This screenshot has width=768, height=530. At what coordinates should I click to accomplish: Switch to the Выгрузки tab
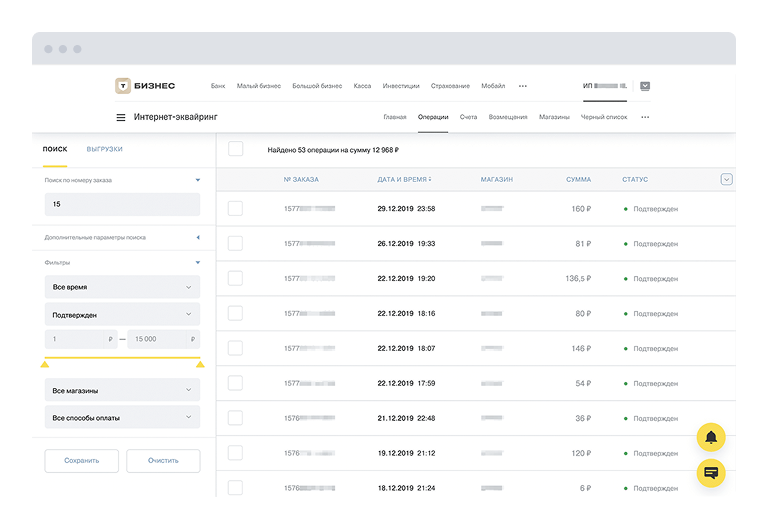[105, 149]
